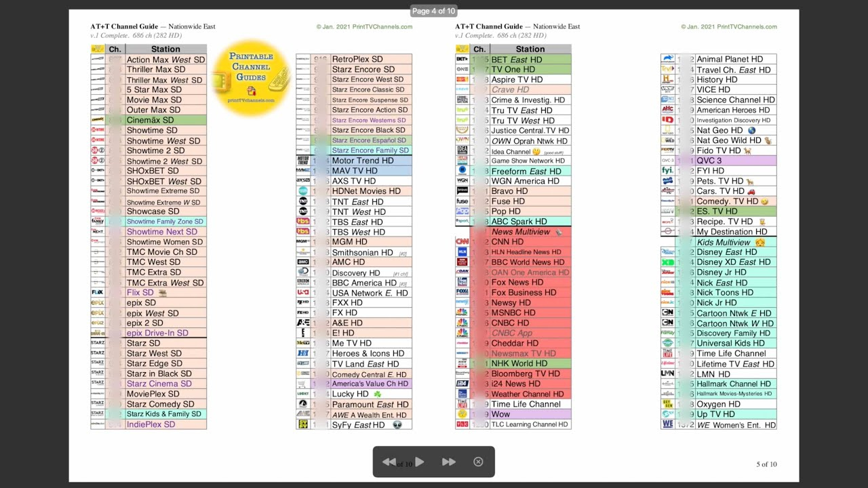Click the Animal Planet logo icon
868x488 pixels.
(667, 59)
